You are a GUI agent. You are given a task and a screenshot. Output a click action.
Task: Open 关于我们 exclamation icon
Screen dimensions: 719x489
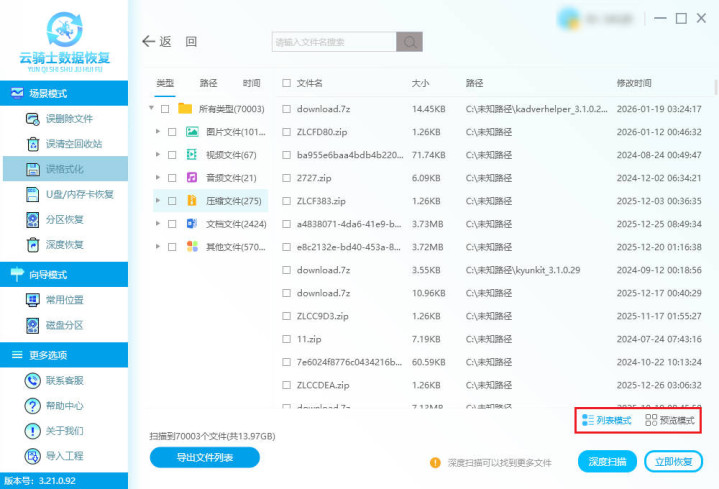tap(33, 431)
